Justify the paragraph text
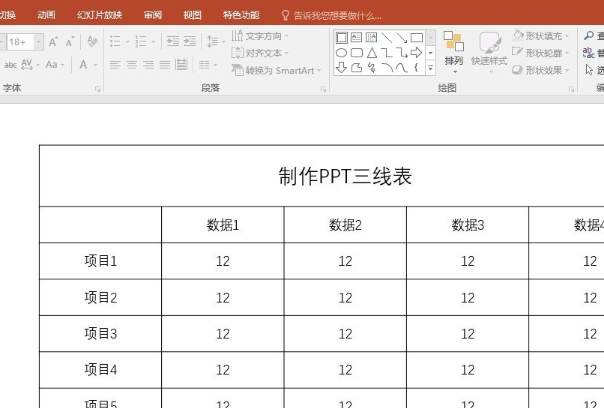The height and width of the screenshot is (408, 604). point(165,65)
